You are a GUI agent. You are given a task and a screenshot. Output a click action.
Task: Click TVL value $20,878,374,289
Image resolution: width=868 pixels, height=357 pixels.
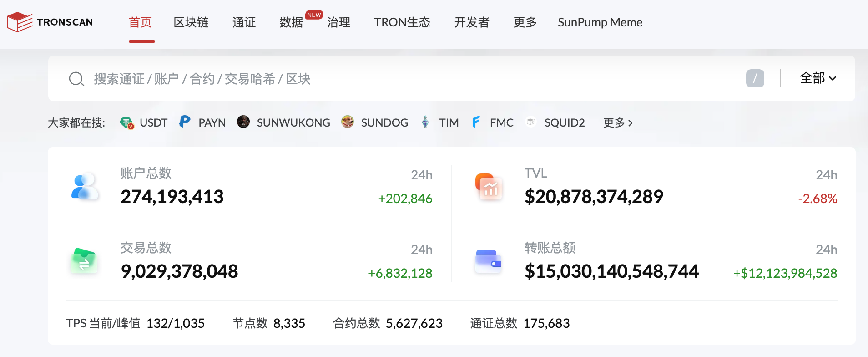tap(594, 197)
